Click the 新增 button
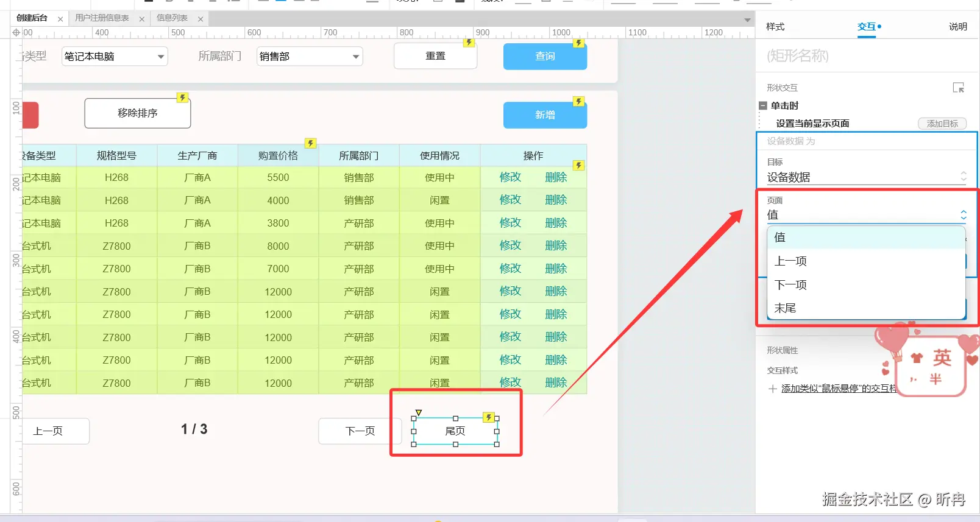Screen dimensions: 980x522 pos(545,115)
